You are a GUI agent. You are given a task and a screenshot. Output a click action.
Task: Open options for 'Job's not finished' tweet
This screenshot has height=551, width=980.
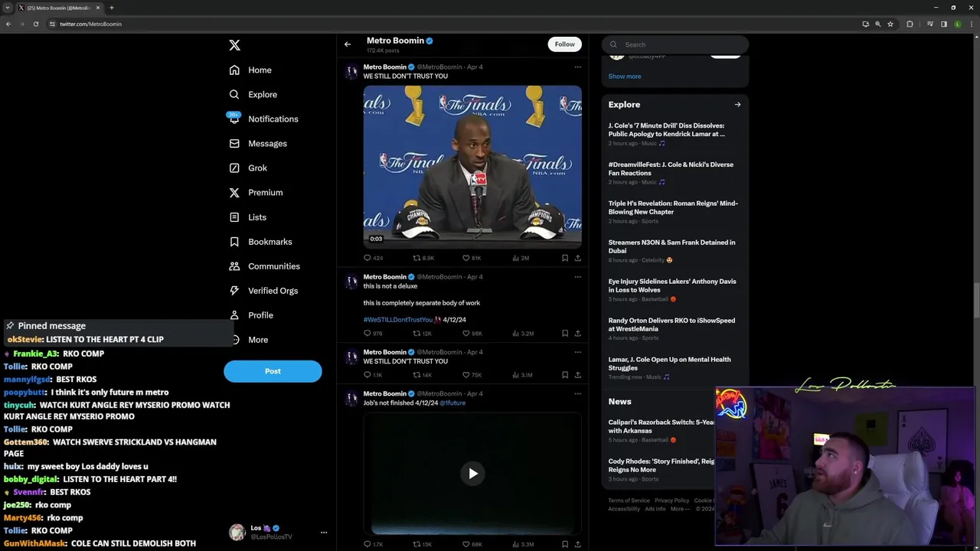577,394
